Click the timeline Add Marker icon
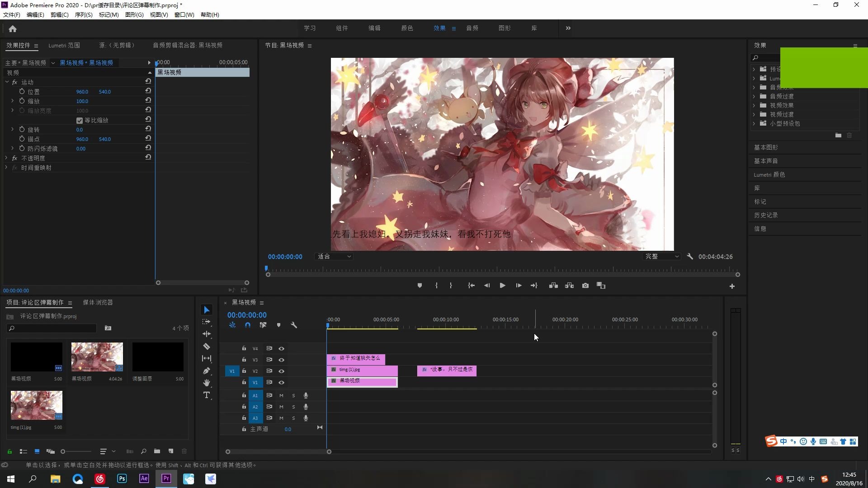Viewport: 868px width, 488px height. (x=278, y=325)
